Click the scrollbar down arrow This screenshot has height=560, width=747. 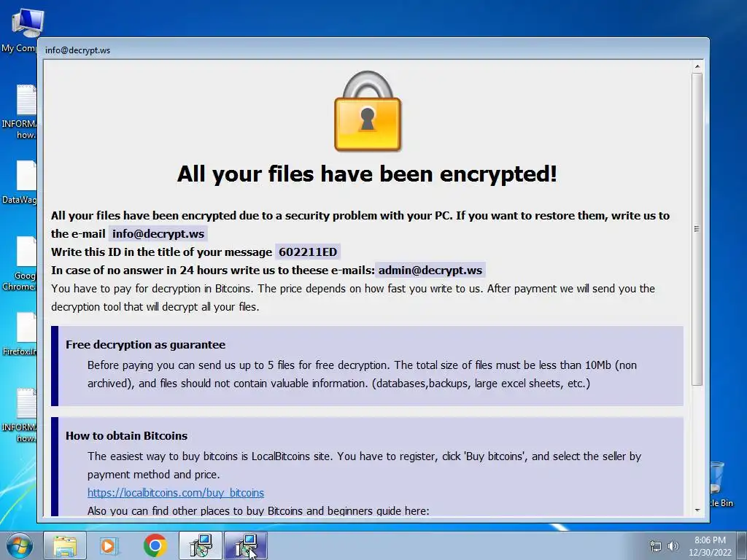pyautogui.click(x=697, y=510)
